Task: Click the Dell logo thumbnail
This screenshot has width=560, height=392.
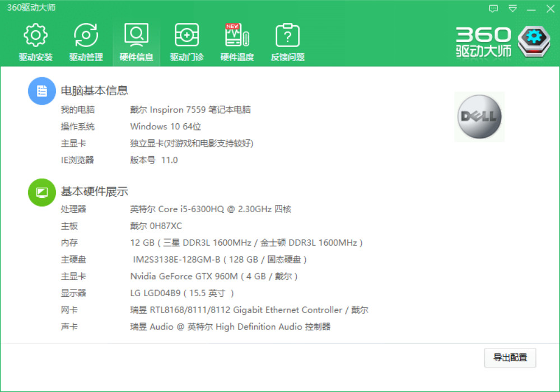Action: (479, 116)
